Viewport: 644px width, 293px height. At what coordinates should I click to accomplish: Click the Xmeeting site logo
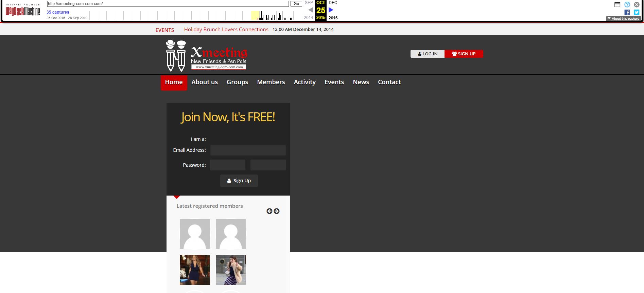[206, 56]
